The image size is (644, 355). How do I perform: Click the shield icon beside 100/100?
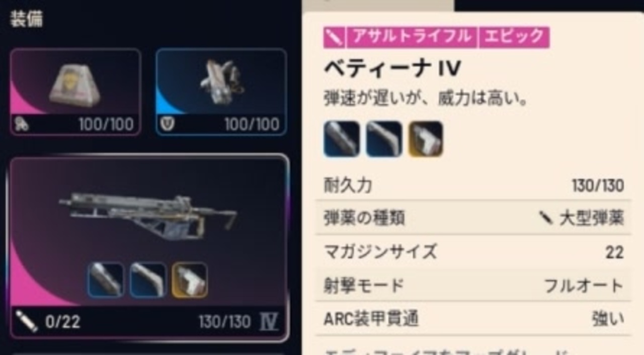23,124
